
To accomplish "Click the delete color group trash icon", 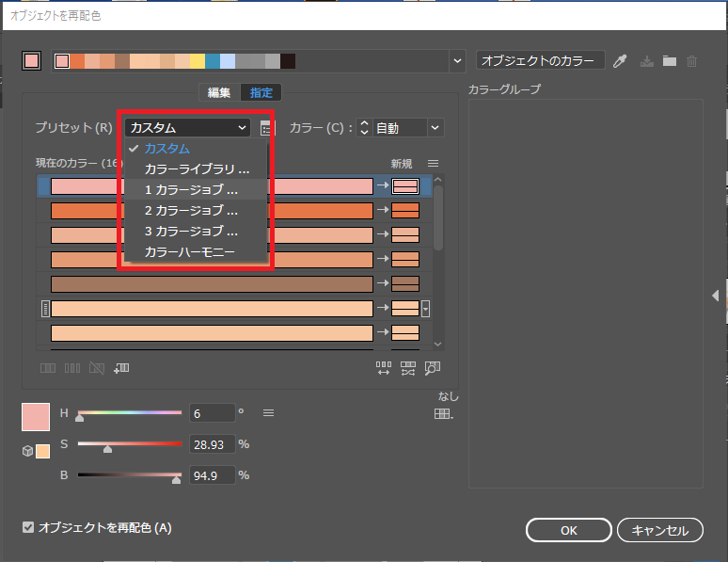I will click(x=691, y=61).
